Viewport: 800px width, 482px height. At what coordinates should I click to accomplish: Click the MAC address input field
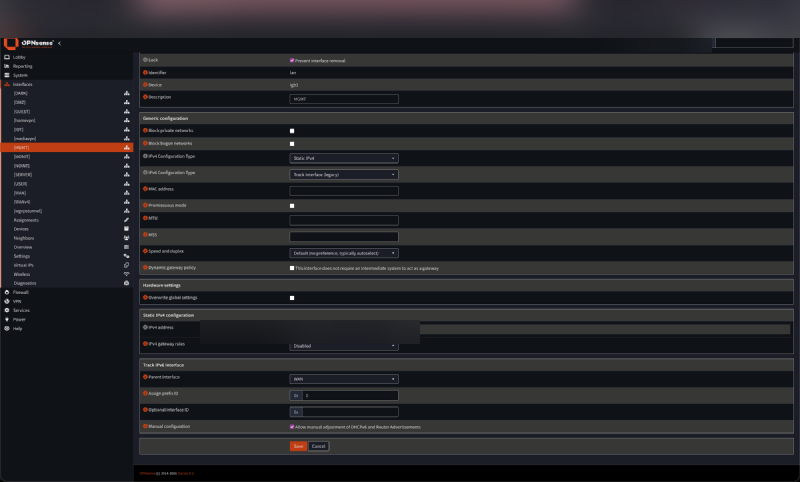[x=344, y=191]
